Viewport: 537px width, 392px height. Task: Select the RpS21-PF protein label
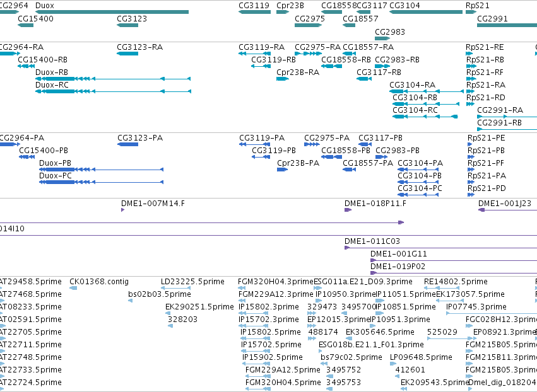[486, 163]
